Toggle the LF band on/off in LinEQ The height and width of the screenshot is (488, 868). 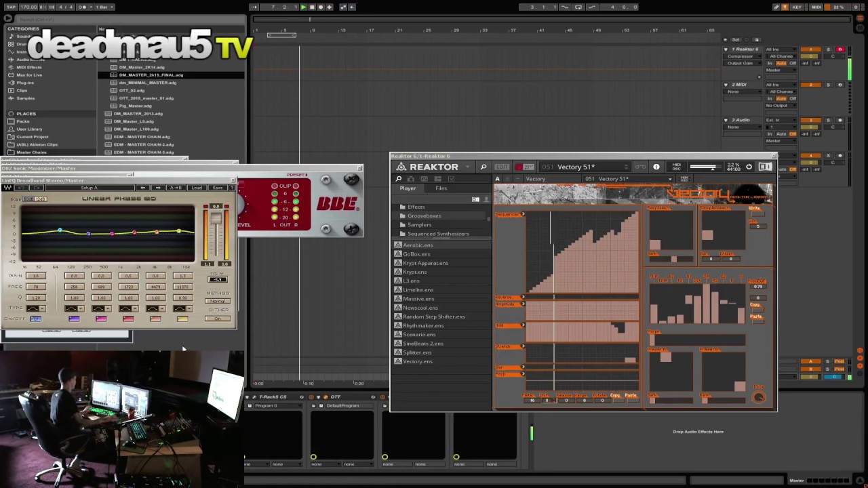(35, 319)
